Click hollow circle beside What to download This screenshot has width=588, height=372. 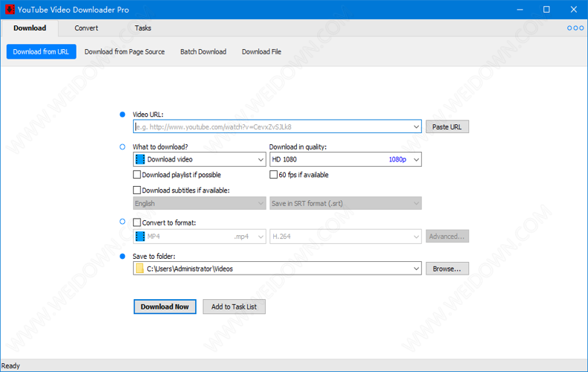pyautogui.click(x=122, y=147)
